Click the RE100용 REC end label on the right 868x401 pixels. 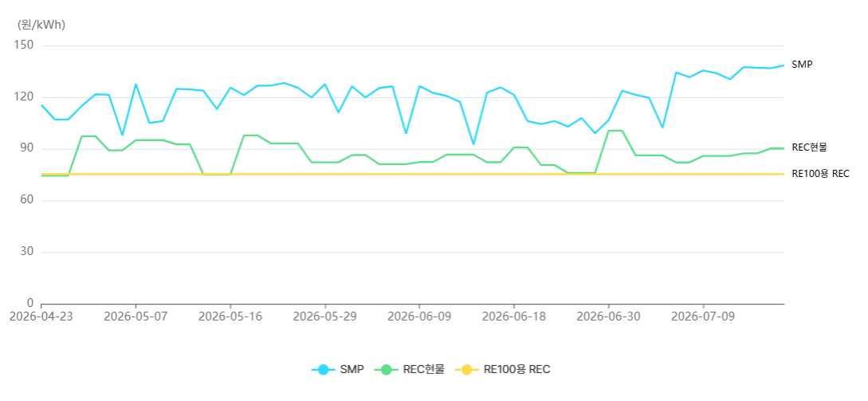tap(820, 174)
